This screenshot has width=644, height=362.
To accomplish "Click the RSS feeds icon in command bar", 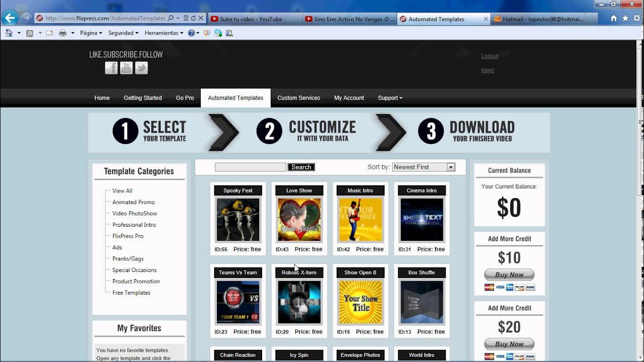I will click(x=30, y=33).
